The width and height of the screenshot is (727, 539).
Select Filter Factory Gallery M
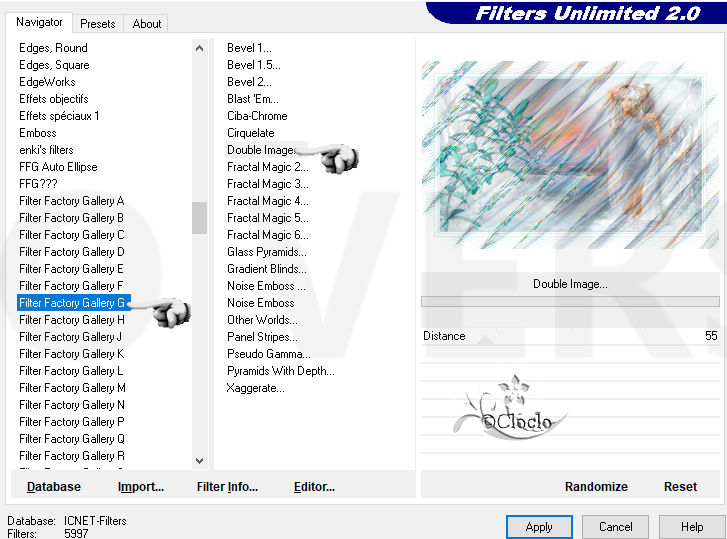(x=72, y=388)
